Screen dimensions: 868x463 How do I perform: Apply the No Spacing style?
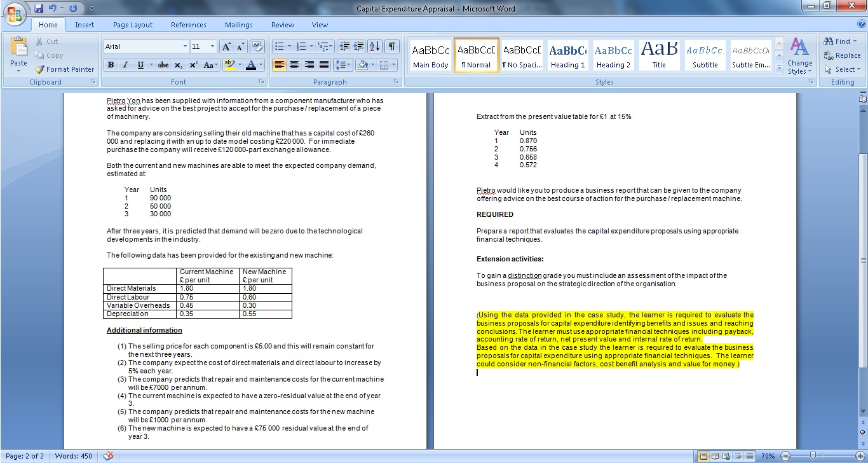pos(522,55)
